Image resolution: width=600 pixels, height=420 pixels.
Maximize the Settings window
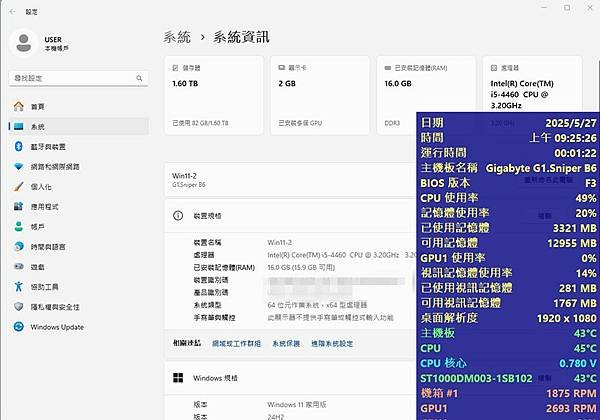click(567, 8)
